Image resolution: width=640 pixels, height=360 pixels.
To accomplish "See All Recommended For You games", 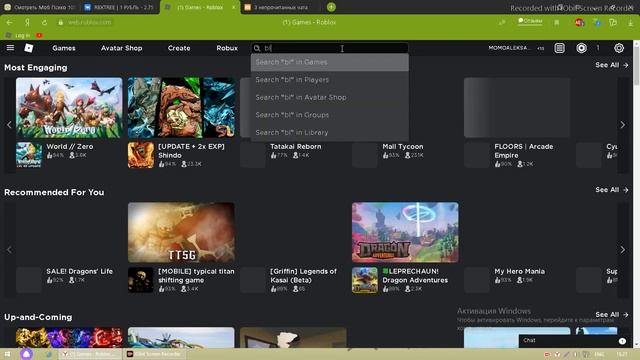I will [x=611, y=190].
